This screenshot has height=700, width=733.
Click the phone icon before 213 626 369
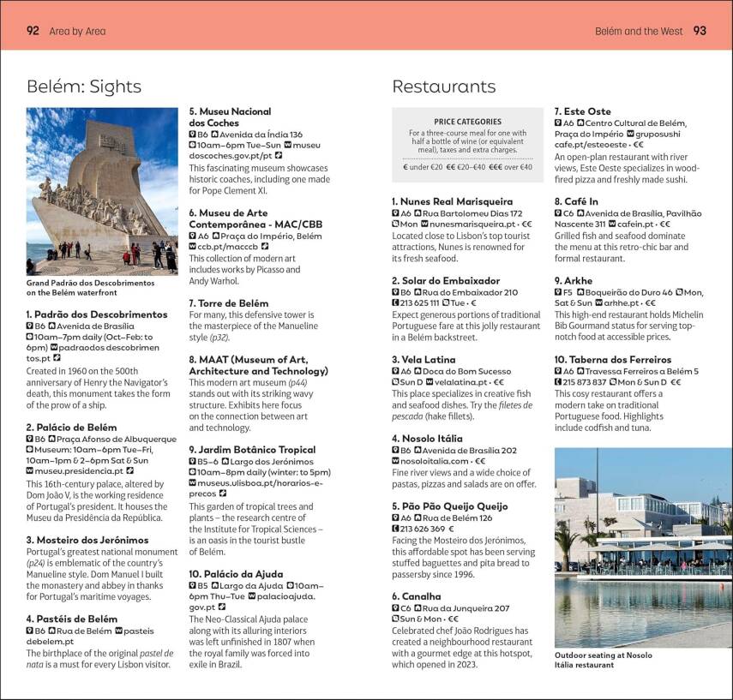(394, 528)
